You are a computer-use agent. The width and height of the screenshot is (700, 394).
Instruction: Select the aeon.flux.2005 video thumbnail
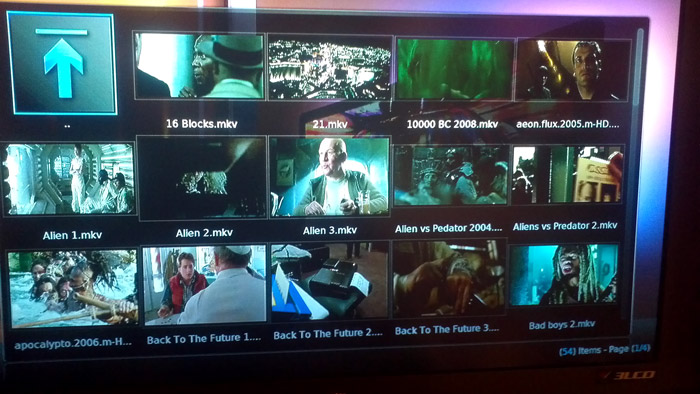(x=573, y=70)
